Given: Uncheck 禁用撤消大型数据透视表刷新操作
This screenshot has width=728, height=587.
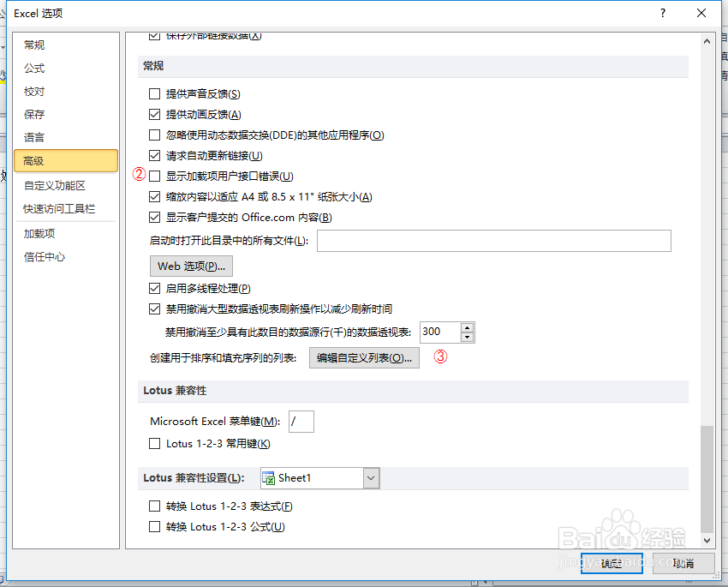Looking at the screenshot, I should click(x=154, y=308).
